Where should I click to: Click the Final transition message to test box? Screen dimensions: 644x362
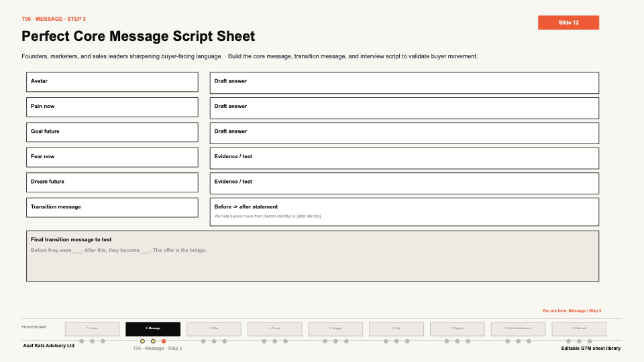point(313,256)
